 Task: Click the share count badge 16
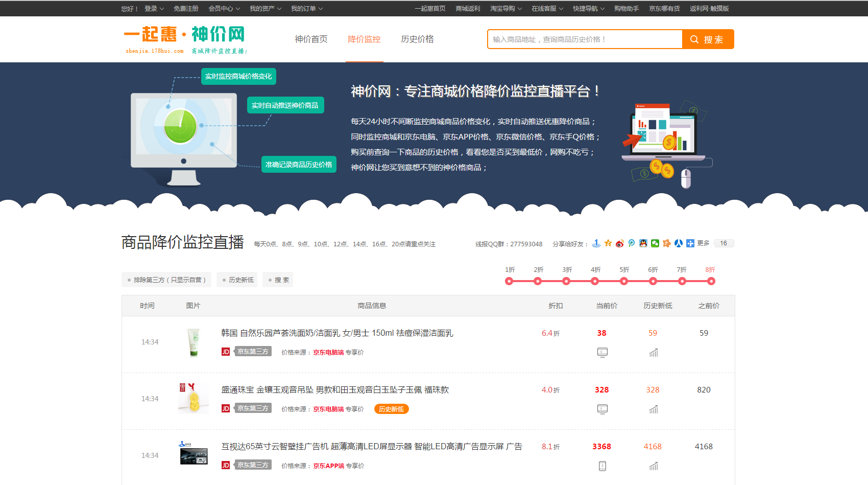coord(724,243)
